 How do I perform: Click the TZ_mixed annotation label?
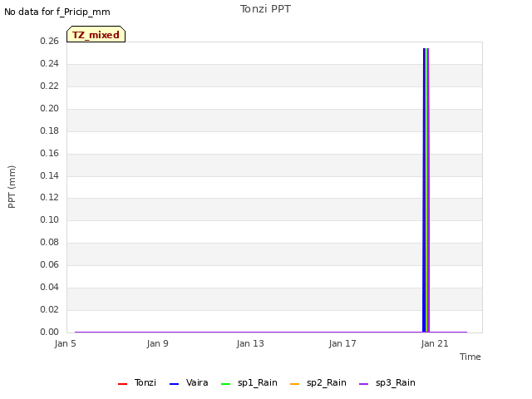click(96, 34)
